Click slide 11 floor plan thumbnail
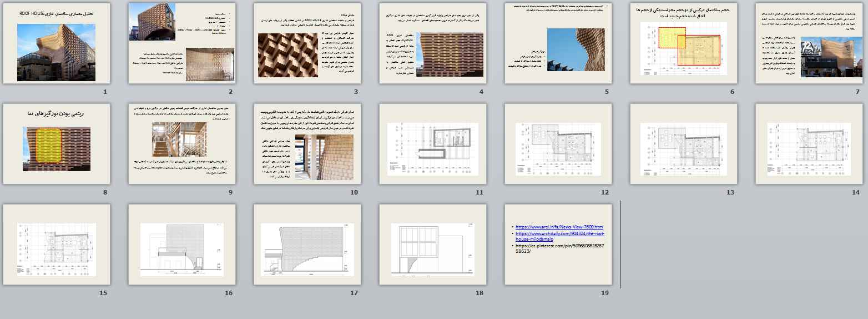 tap(433, 144)
